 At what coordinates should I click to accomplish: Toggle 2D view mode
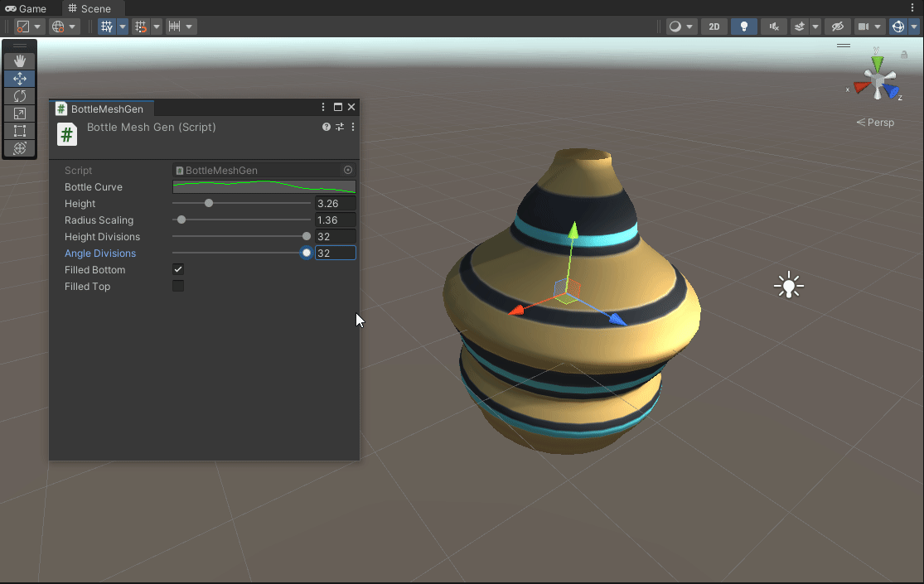[x=714, y=27]
